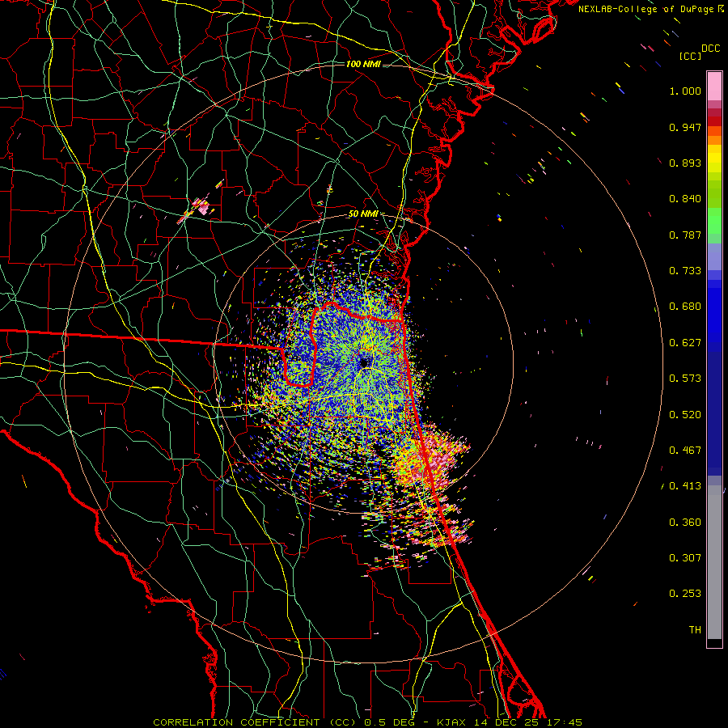Click the black radar site dot at center

pos(364,362)
